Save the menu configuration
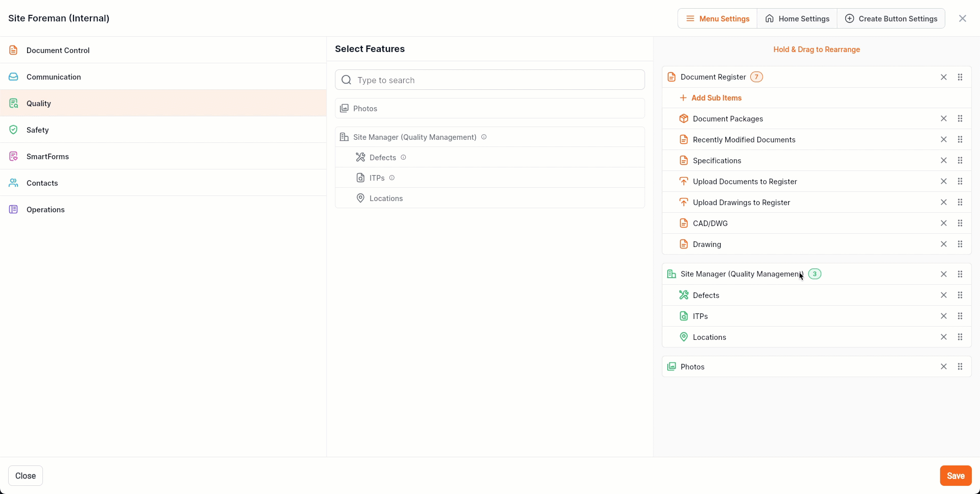The width and height of the screenshot is (980, 494). 955,476
